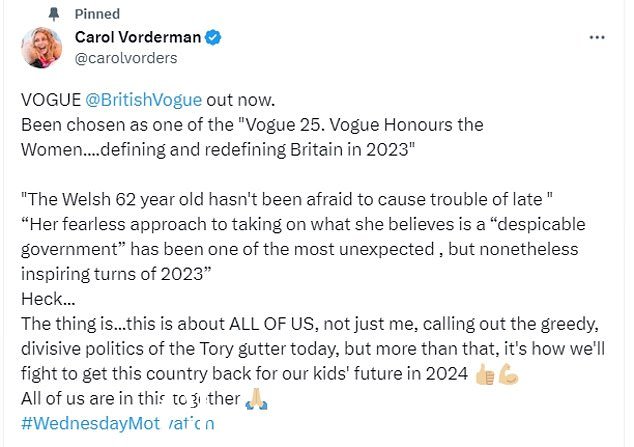Open the three-dot more options menu
This screenshot has height=447, width=634.
pyautogui.click(x=597, y=38)
